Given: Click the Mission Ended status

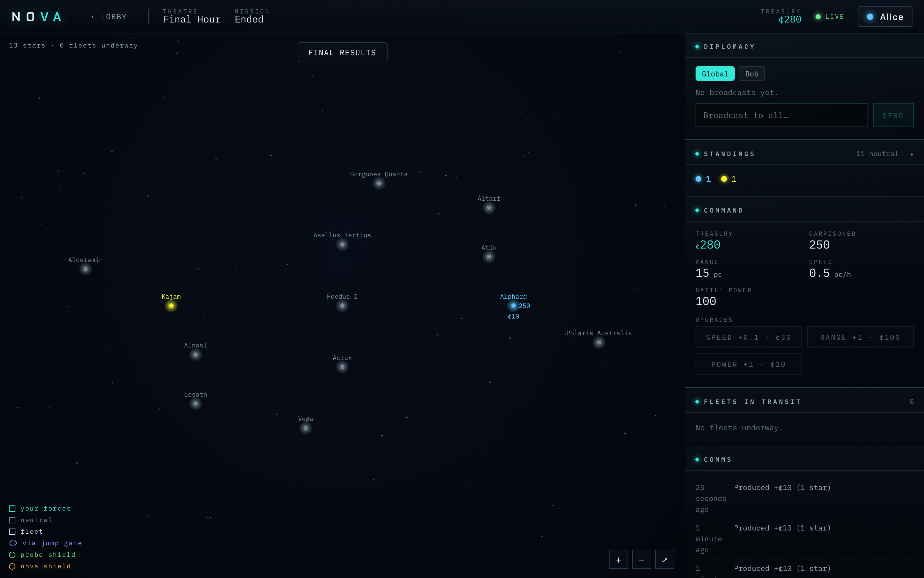Looking at the screenshot, I should click(x=249, y=20).
